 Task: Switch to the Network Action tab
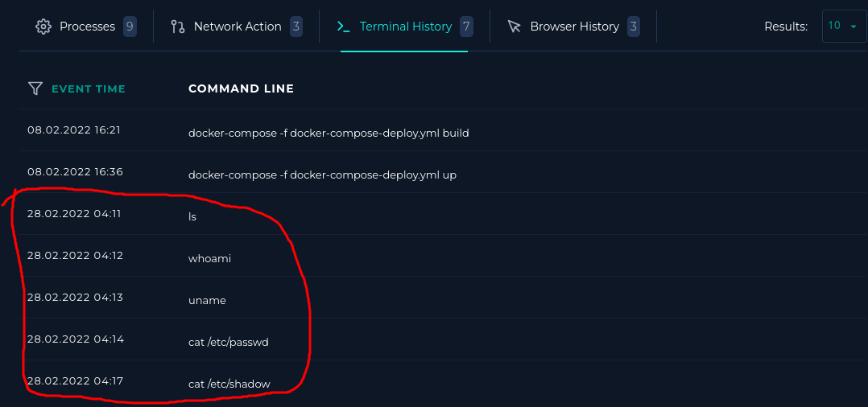237,26
